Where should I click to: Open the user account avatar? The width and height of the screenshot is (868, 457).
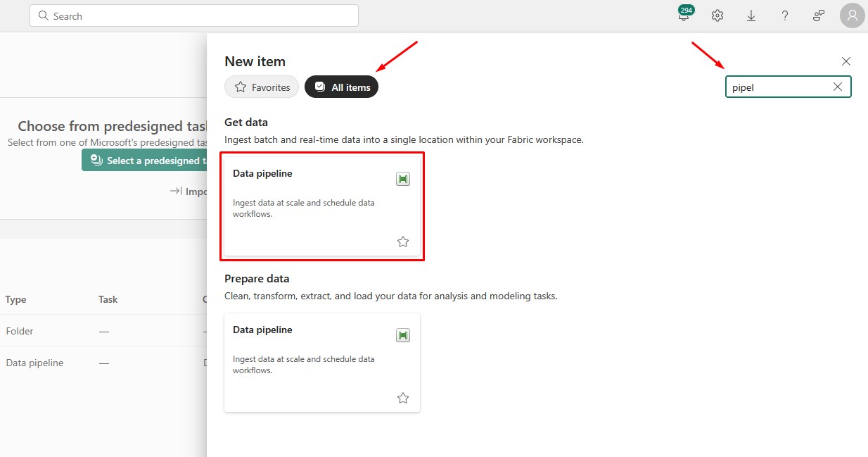click(852, 15)
